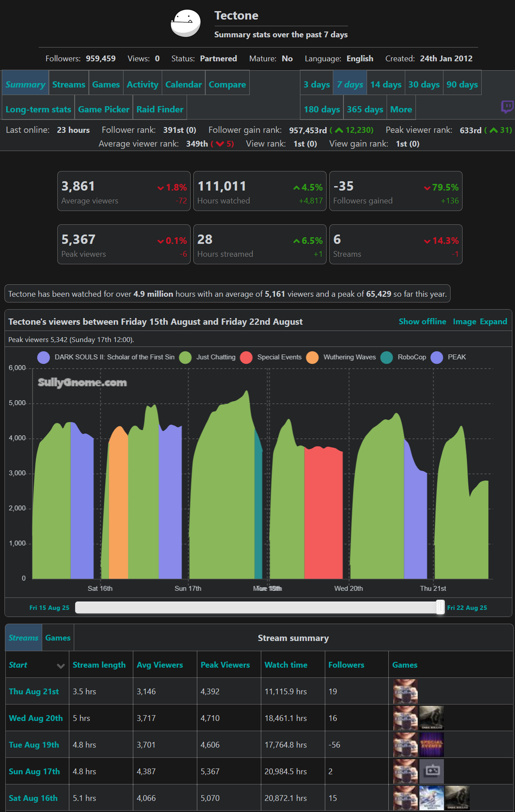The image size is (515, 812).
Task: Click Tectone's channel avatar
Action: [x=186, y=23]
